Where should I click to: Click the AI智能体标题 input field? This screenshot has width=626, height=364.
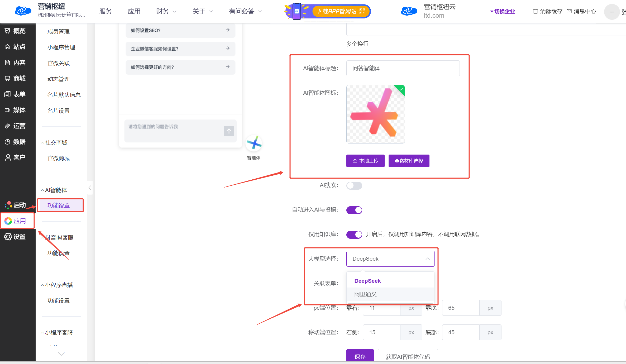(x=403, y=68)
